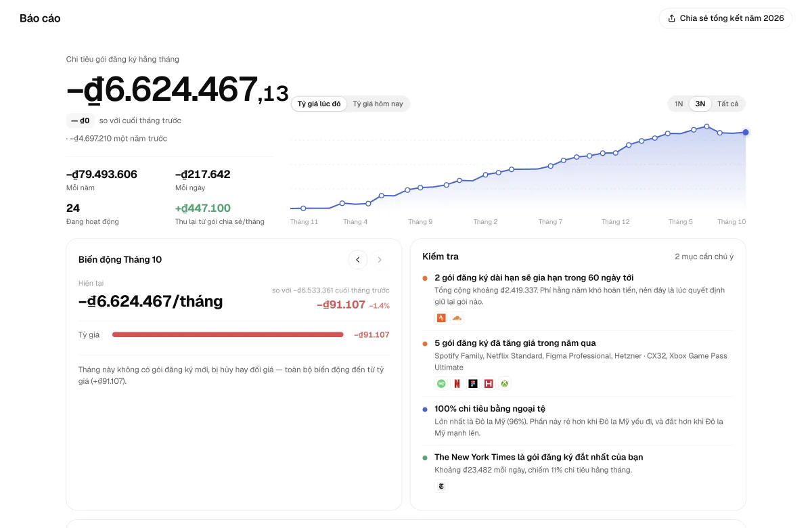Click the −₫0 change badge

(81, 120)
